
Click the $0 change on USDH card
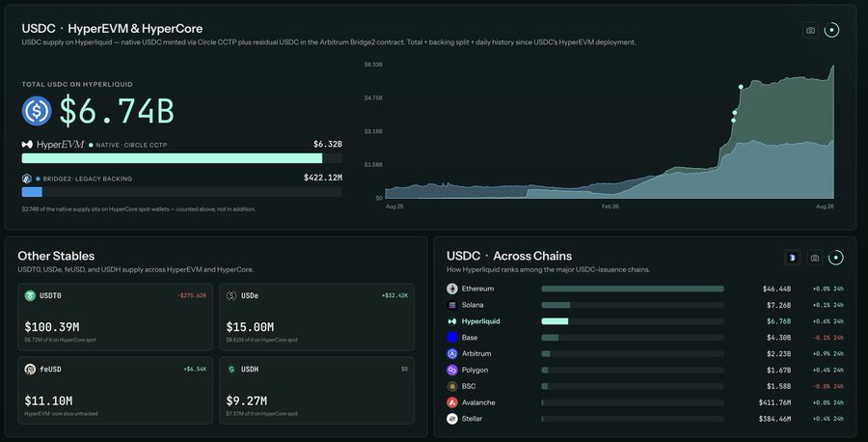[x=405, y=369]
